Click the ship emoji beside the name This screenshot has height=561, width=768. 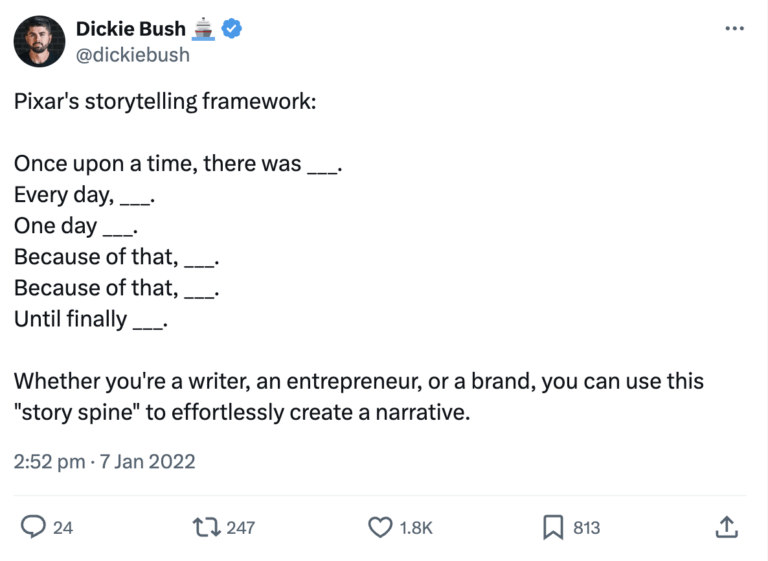click(x=204, y=30)
